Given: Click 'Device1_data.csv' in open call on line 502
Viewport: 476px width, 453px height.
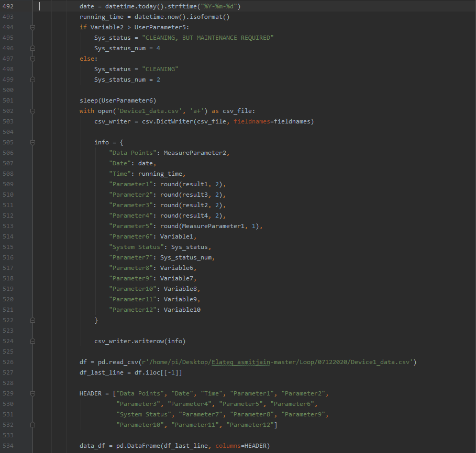Looking at the screenshot, I should click(x=149, y=111).
